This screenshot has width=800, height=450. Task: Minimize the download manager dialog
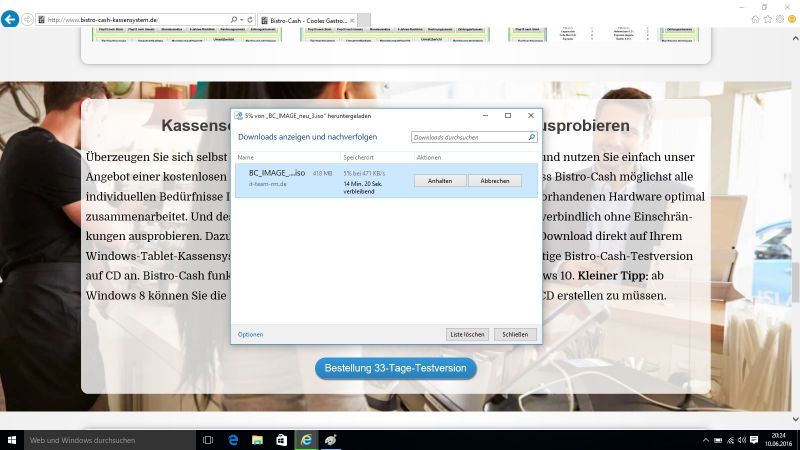(485, 116)
